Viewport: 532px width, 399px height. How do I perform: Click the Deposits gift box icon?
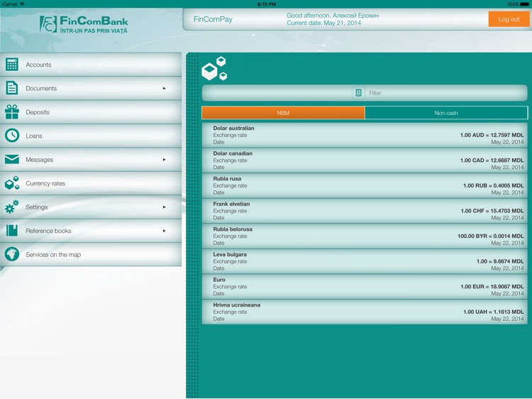(12, 111)
